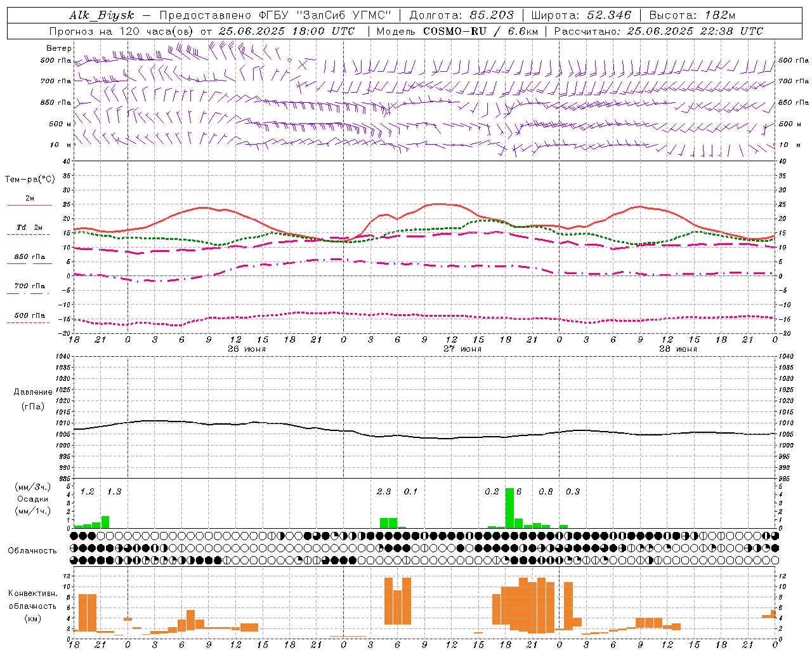Click the longitude value 'Долгота: 85.203'
Screen dimensions: 812x650
461,15
